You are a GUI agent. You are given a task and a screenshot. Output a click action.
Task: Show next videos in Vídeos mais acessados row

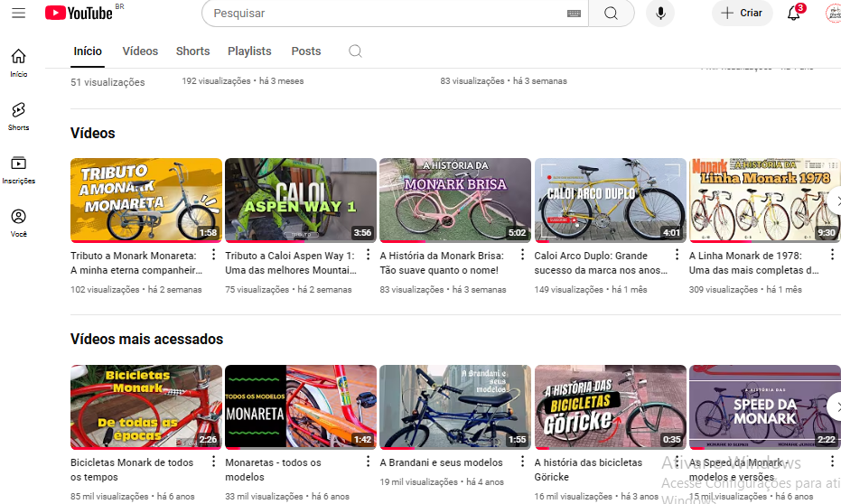click(835, 406)
